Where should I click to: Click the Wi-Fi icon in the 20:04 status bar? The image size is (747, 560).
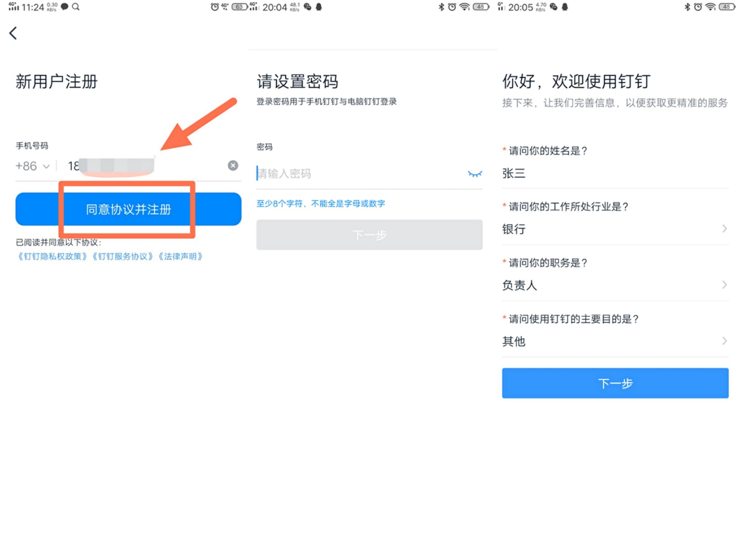(x=465, y=7)
